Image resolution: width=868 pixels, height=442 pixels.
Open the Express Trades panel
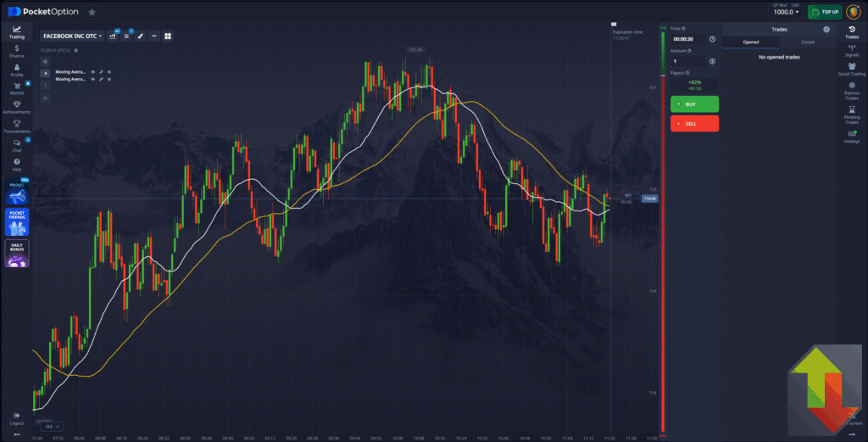[852, 91]
